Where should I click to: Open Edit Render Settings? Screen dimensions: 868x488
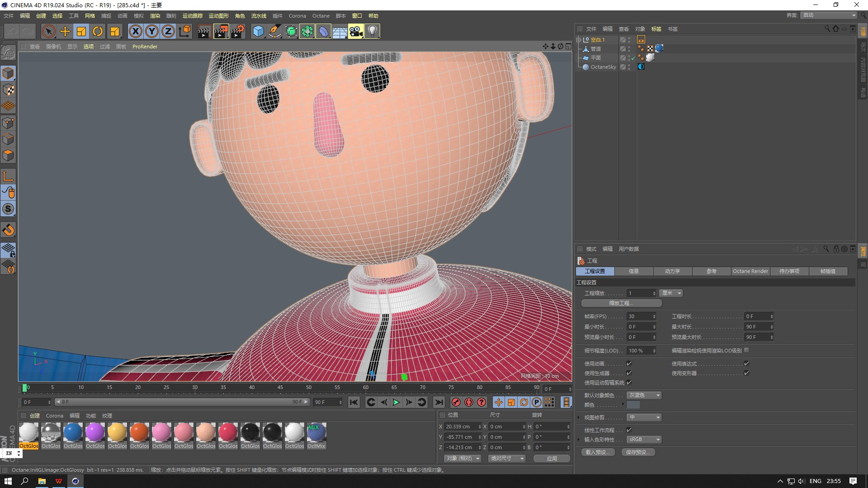238,31
